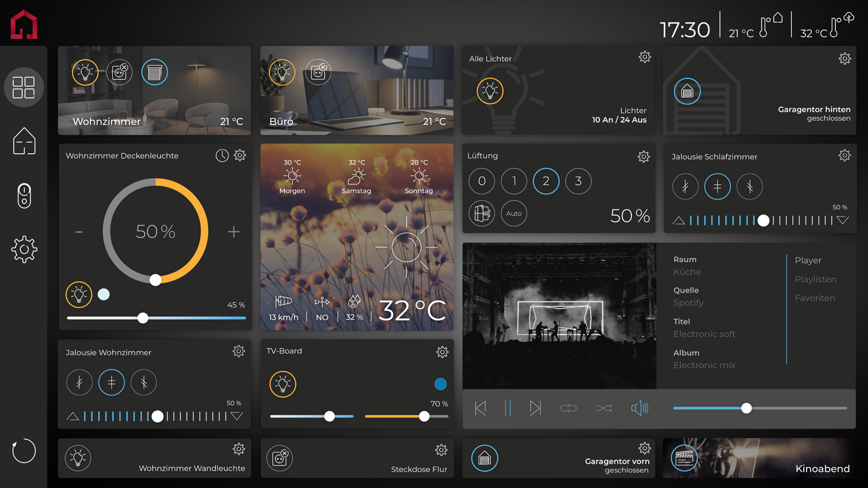Viewport: 868px width, 488px height.
Task: Open the Favoriten tab in the player panel
Action: [815, 298]
